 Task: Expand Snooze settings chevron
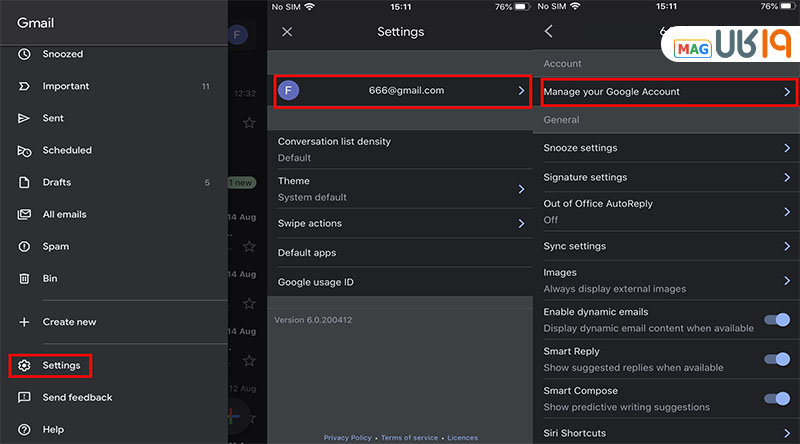787,148
